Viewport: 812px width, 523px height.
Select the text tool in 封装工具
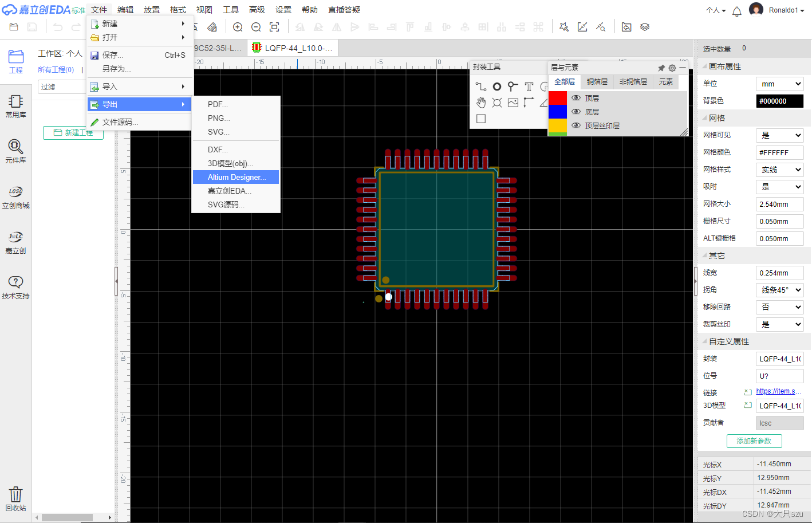(x=529, y=86)
